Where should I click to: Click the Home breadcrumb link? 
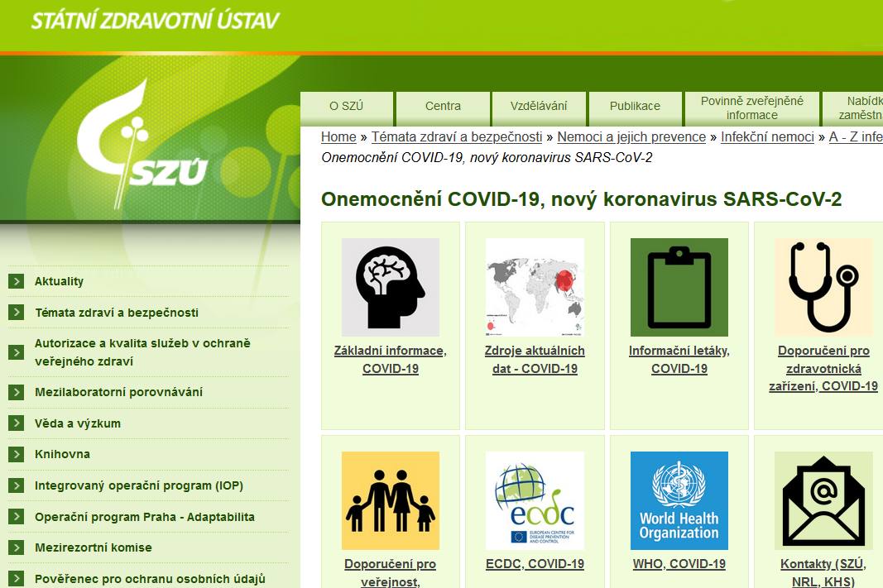coord(338,137)
